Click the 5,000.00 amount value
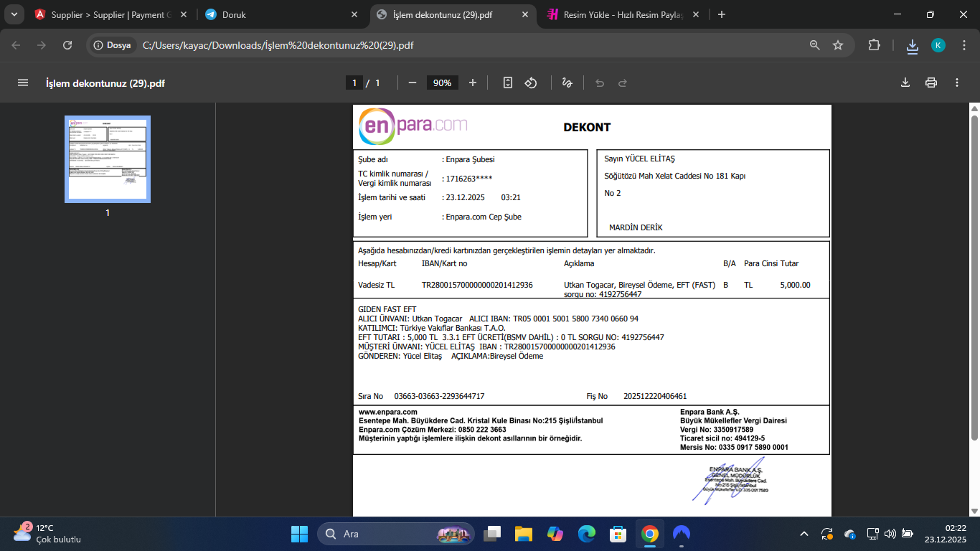980x551 pixels. [x=795, y=285]
